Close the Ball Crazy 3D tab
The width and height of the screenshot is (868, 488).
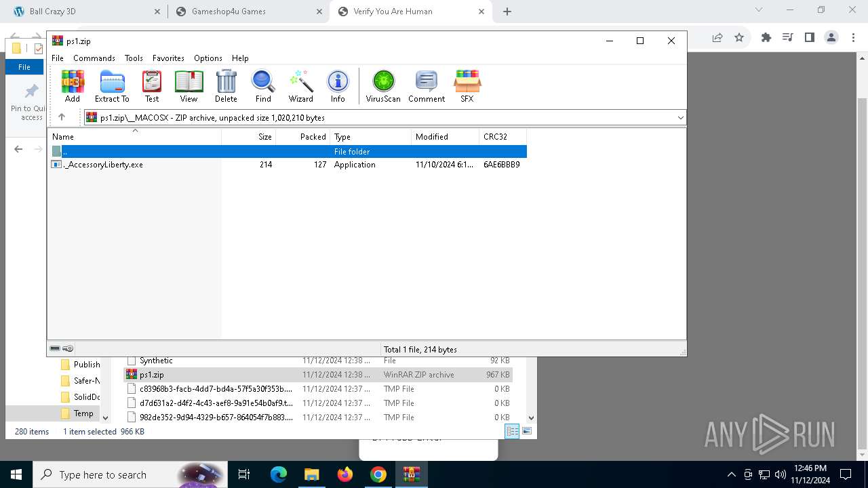(157, 12)
